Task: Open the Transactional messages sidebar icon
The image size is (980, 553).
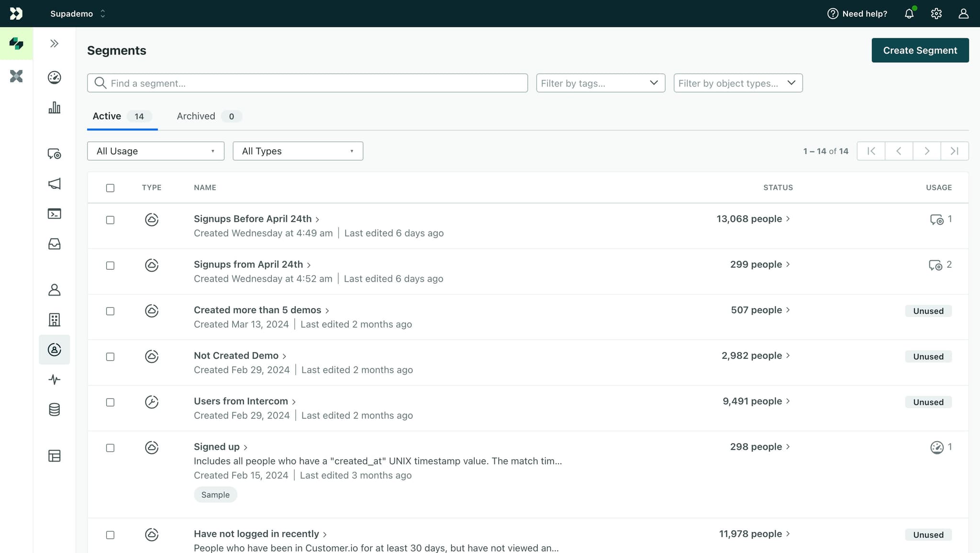Action: 54,214
